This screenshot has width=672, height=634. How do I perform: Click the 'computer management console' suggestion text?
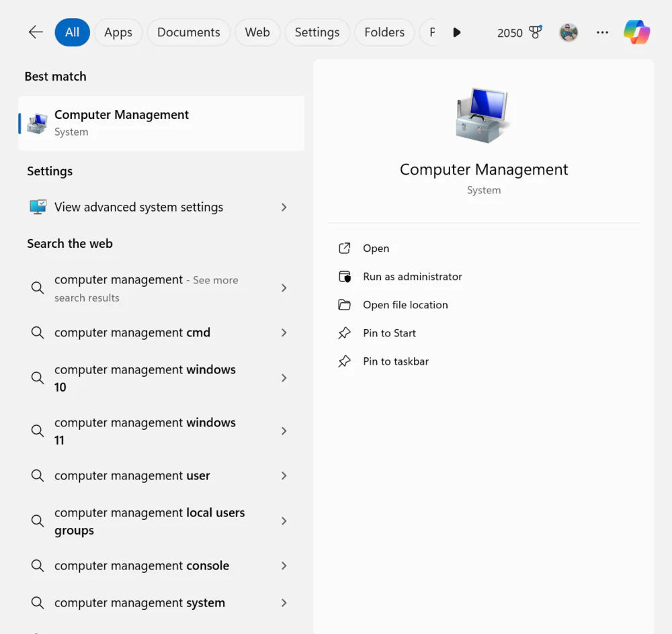point(141,565)
